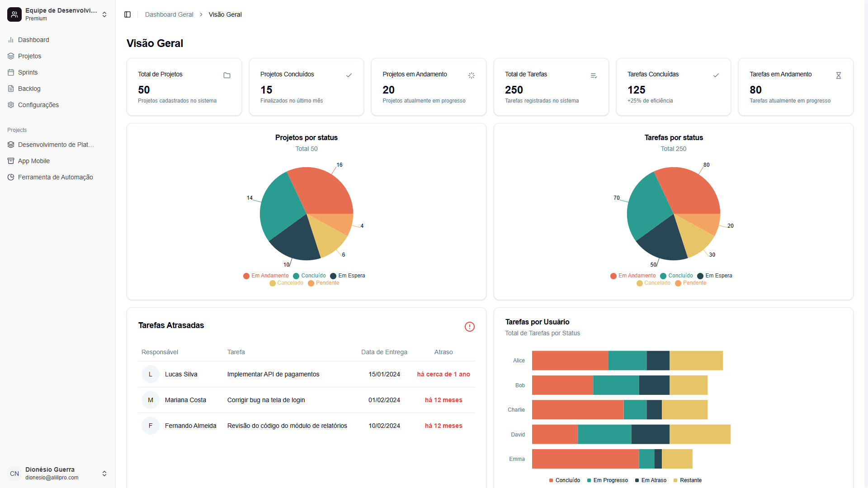Select the Sprints icon in sidebar
This screenshot has height=488, width=868.
(x=11, y=72)
